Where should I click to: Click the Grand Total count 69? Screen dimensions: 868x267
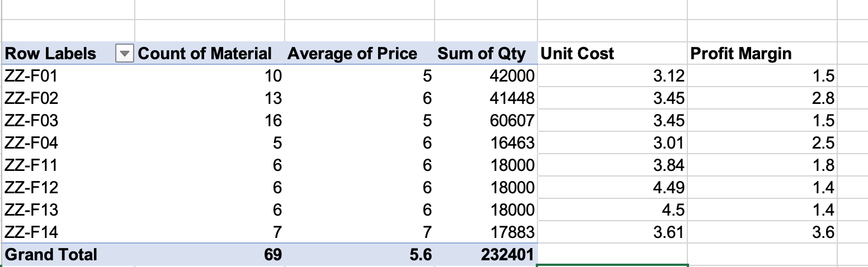272,255
